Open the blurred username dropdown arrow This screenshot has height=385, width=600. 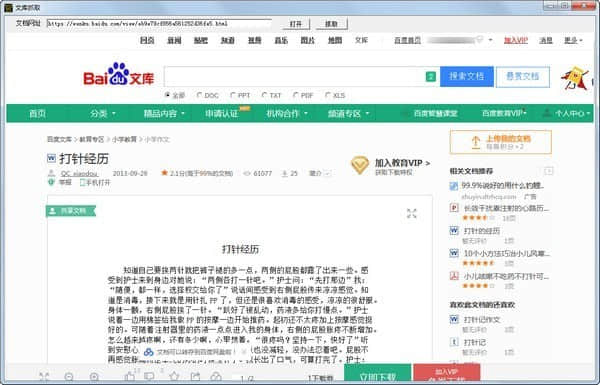491,40
